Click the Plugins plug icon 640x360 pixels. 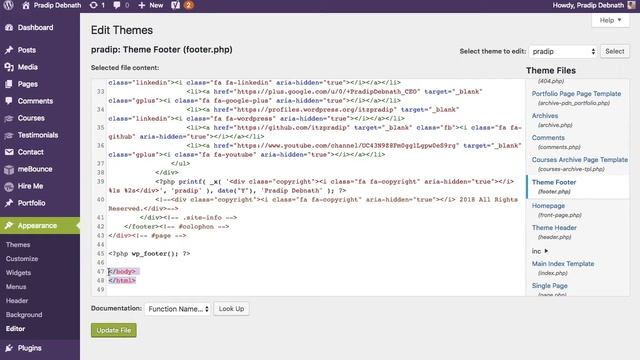tap(9, 348)
